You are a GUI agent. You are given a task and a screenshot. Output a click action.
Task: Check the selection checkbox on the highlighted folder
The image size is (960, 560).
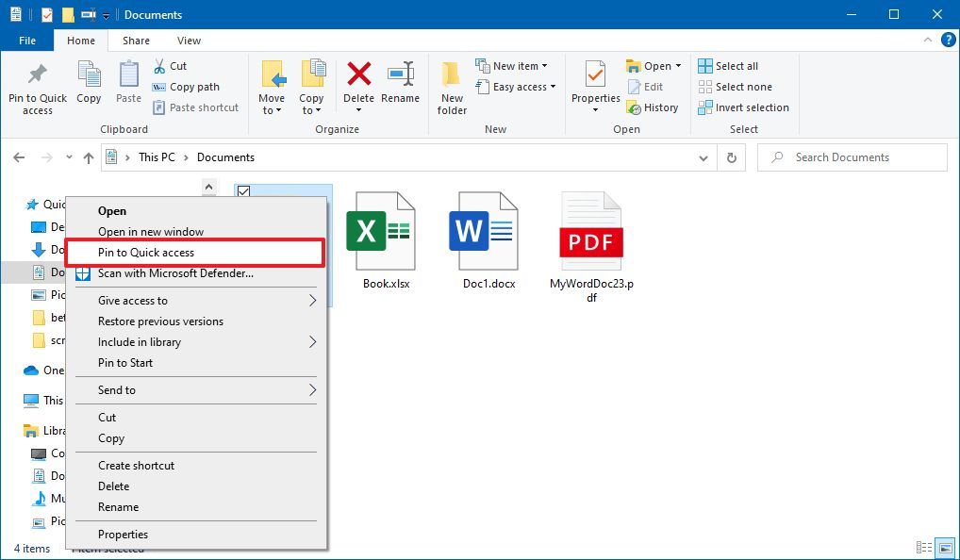click(243, 191)
